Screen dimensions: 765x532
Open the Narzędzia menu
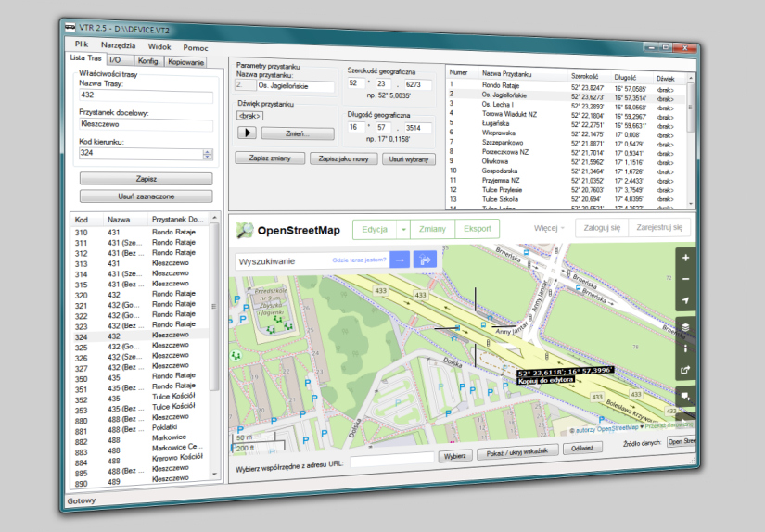118,44
